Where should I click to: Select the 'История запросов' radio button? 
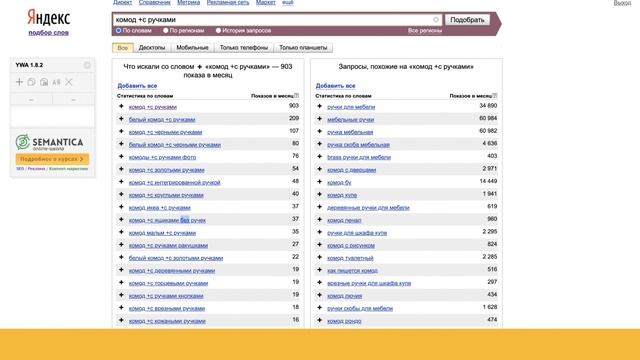pos(218,30)
